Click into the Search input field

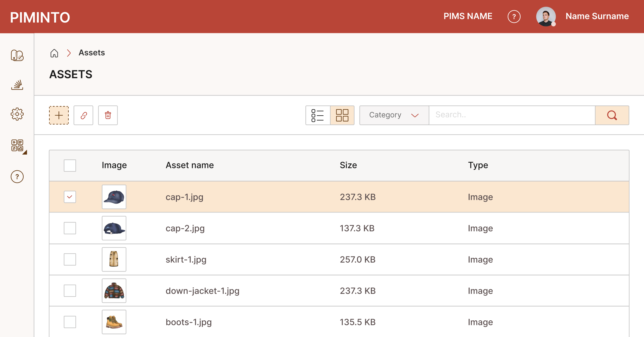click(512, 115)
